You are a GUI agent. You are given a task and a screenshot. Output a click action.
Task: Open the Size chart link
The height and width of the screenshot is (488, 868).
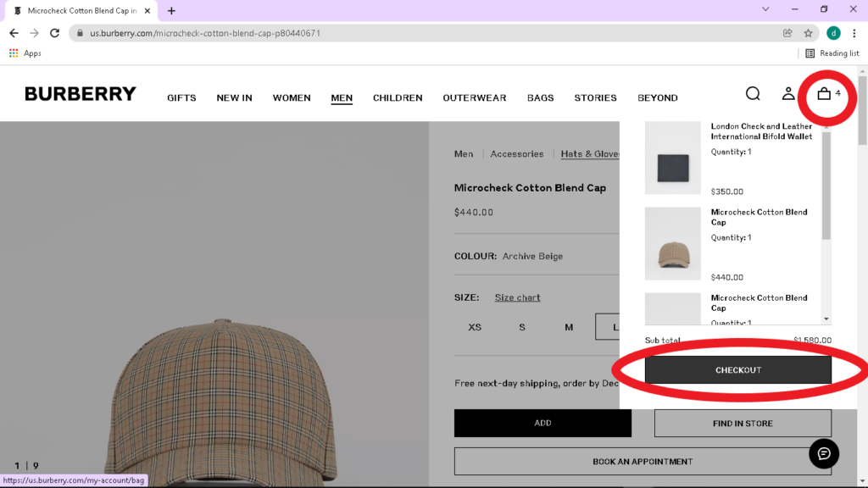click(x=518, y=297)
